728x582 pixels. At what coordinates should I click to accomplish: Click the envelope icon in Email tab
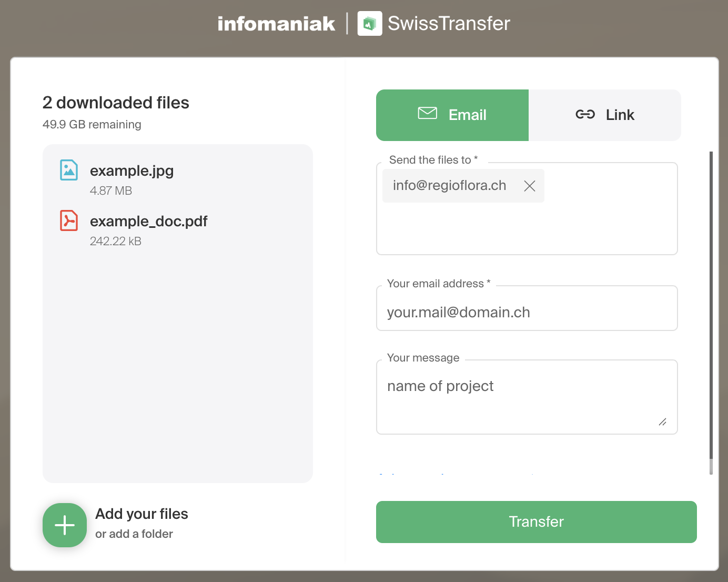click(427, 113)
